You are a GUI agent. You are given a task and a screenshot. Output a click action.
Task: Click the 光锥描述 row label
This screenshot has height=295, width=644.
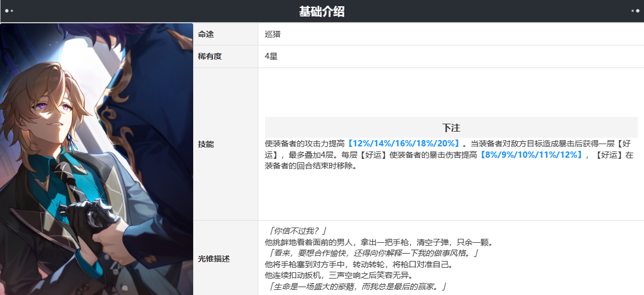[x=214, y=259]
